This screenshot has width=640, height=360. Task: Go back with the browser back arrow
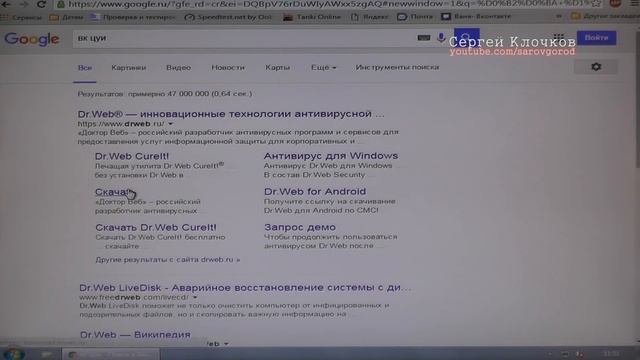[x=7, y=4]
